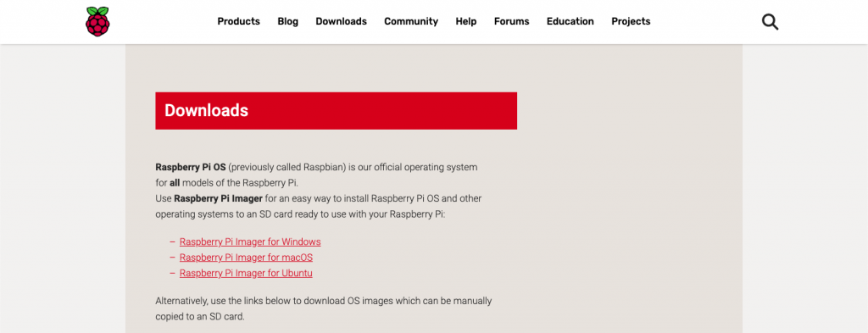Click the 'copied to an SD card' text line

(x=200, y=317)
